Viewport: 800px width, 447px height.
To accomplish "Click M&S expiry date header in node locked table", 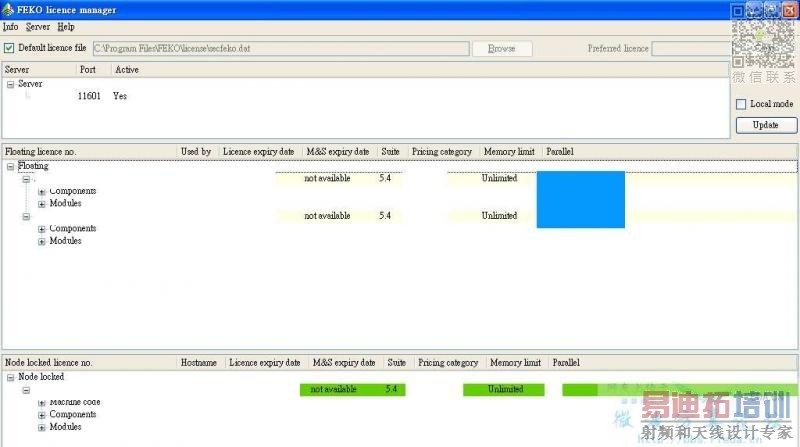I will pyautogui.click(x=344, y=362).
